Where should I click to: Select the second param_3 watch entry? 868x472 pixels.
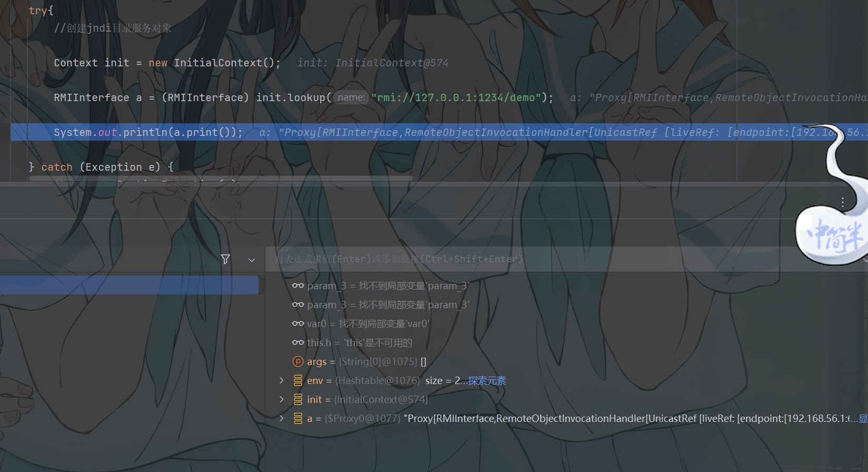click(380, 304)
